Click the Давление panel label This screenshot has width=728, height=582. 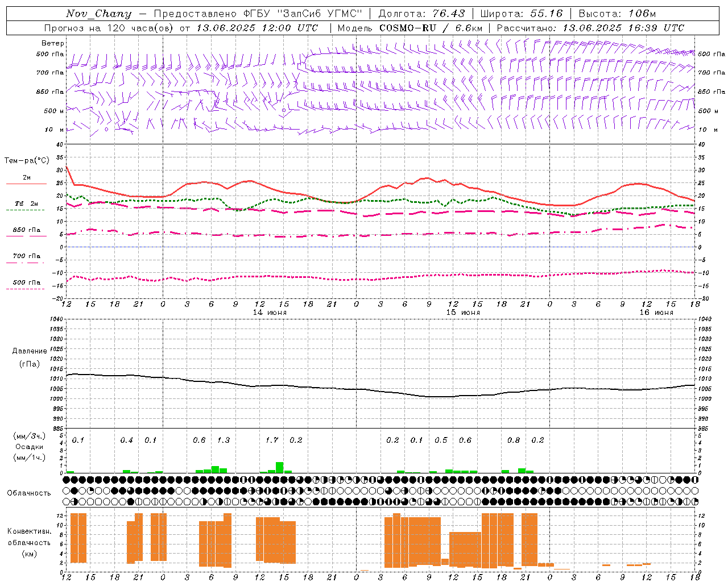pyautogui.click(x=30, y=351)
